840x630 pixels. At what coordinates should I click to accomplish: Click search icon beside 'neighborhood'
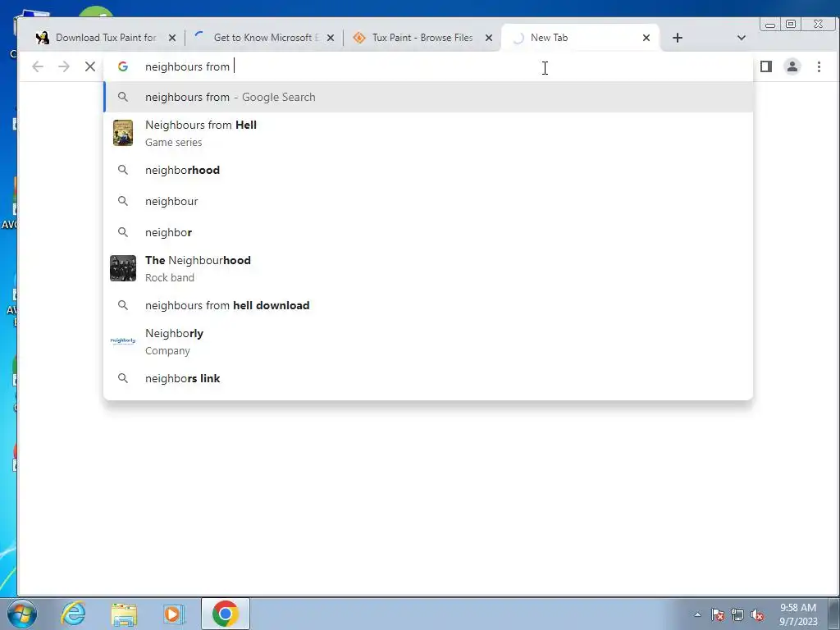click(x=123, y=170)
